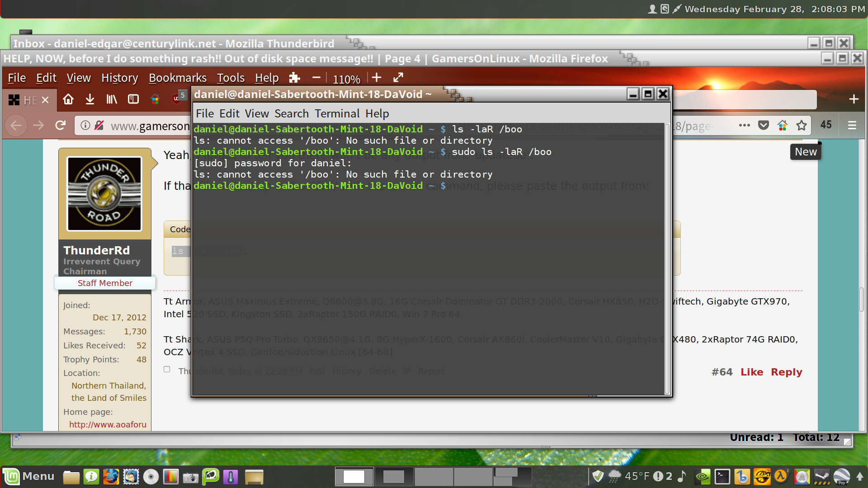This screenshot has height=488, width=868.
Task: Close the HE Firefox tab
Action: click(x=45, y=100)
